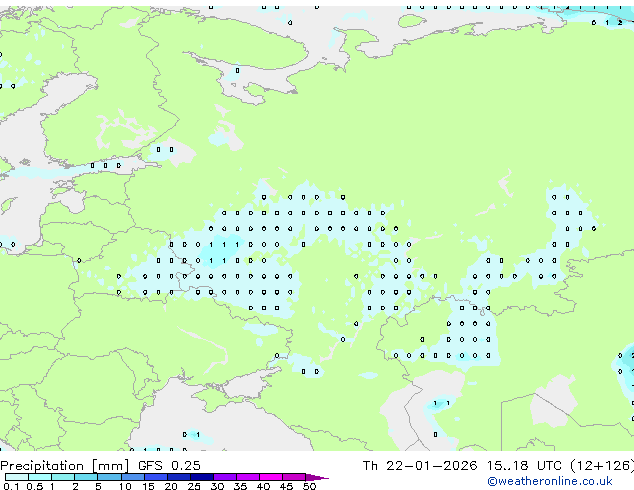Click the 45–50 mm legend swatch
The width and height of the screenshot is (634, 490).
pos(294,477)
